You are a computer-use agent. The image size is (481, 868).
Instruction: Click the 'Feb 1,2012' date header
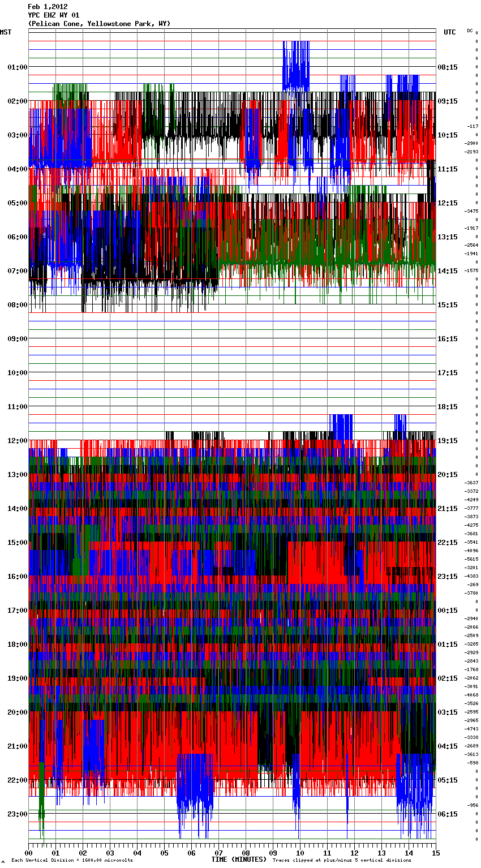click(x=48, y=7)
